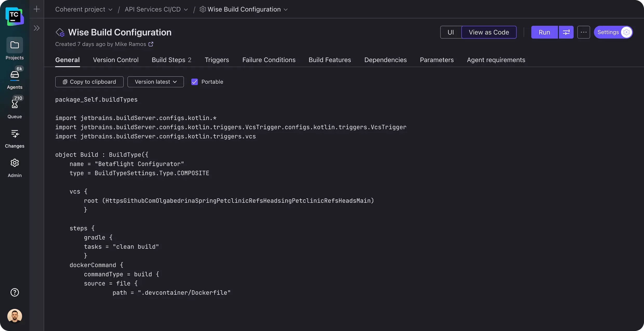Viewport: 644px width, 331px height.
Task: Open the Triggers tab
Action: click(217, 60)
